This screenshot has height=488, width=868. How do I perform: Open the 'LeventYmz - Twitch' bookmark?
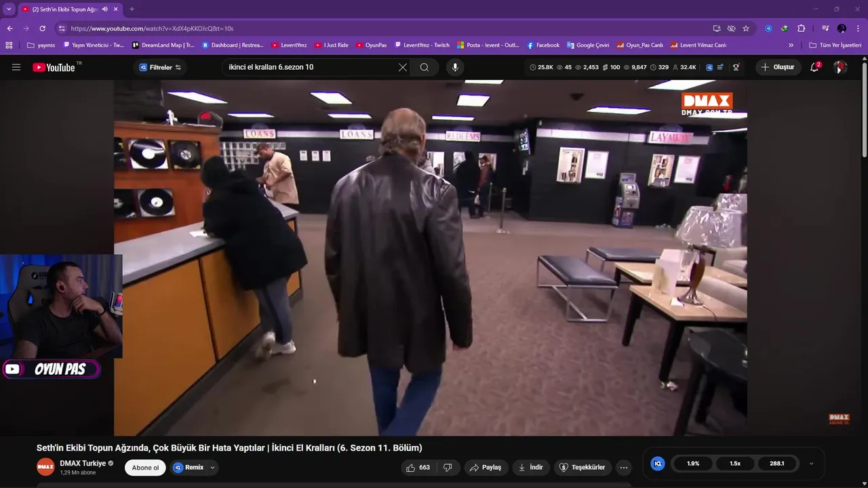coord(422,45)
